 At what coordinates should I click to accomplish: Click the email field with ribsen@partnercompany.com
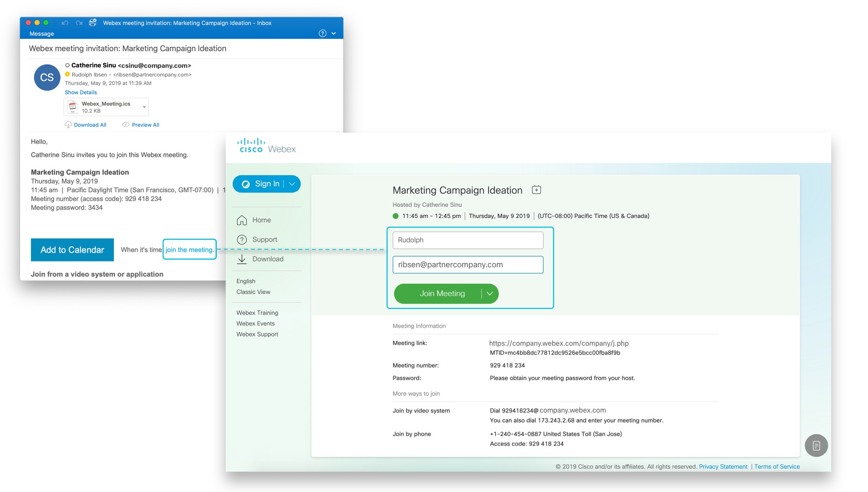point(468,265)
